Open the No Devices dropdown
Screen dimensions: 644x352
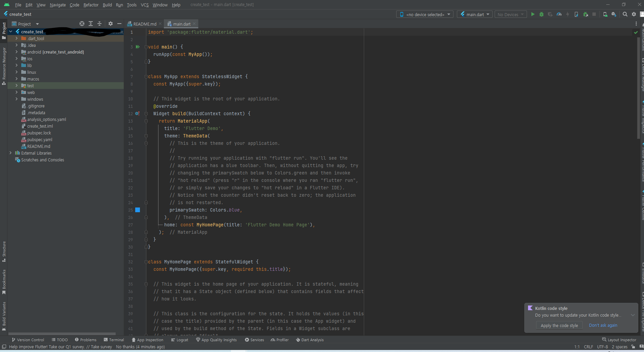coord(510,14)
